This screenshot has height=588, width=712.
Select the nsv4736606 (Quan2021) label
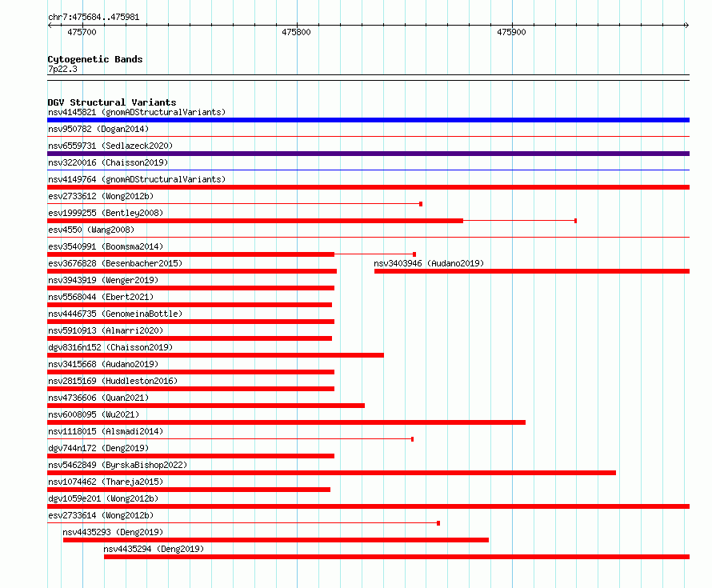tap(98, 398)
